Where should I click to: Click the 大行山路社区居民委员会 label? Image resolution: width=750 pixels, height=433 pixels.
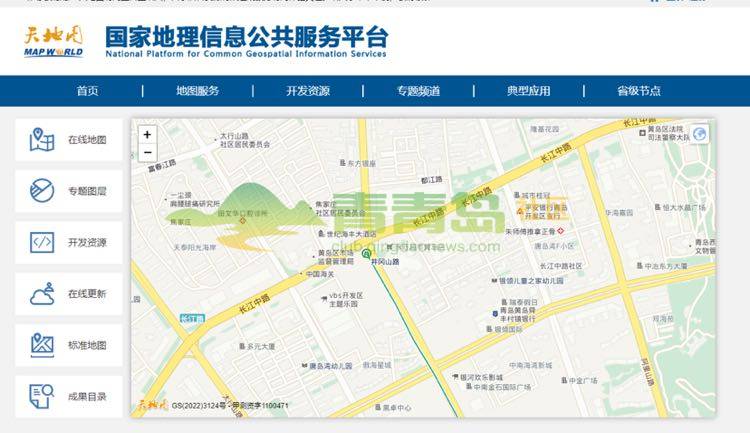pos(245,140)
